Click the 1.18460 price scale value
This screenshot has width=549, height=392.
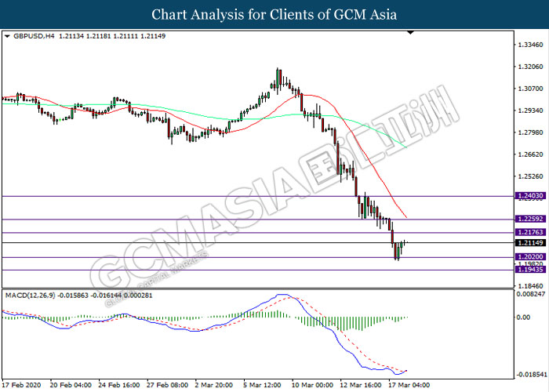click(x=531, y=286)
